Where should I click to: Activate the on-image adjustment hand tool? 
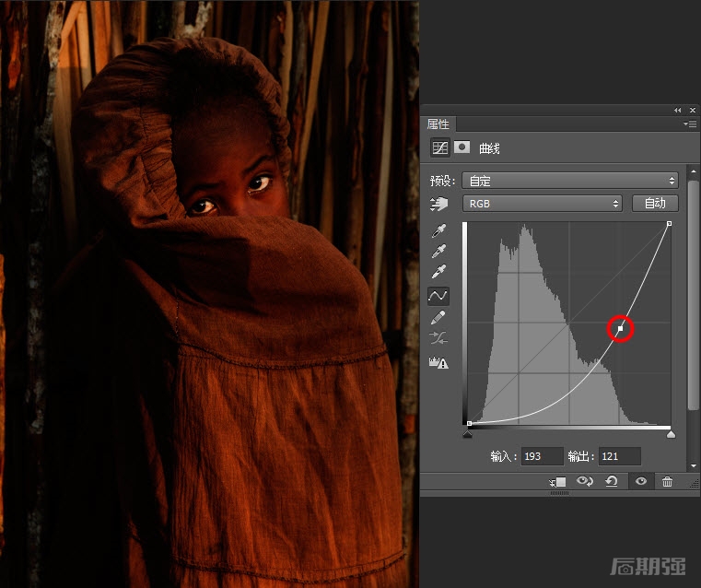click(438, 204)
